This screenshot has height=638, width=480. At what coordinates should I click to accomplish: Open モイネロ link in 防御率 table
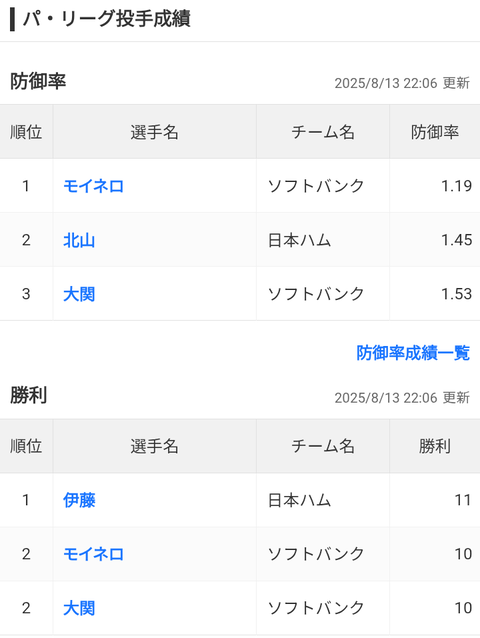click(94, 186)
